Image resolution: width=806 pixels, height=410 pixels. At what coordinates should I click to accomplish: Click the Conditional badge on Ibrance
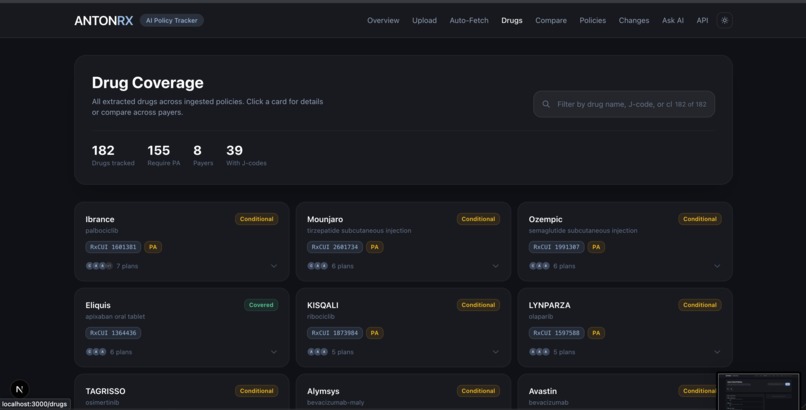coord(257,219)
